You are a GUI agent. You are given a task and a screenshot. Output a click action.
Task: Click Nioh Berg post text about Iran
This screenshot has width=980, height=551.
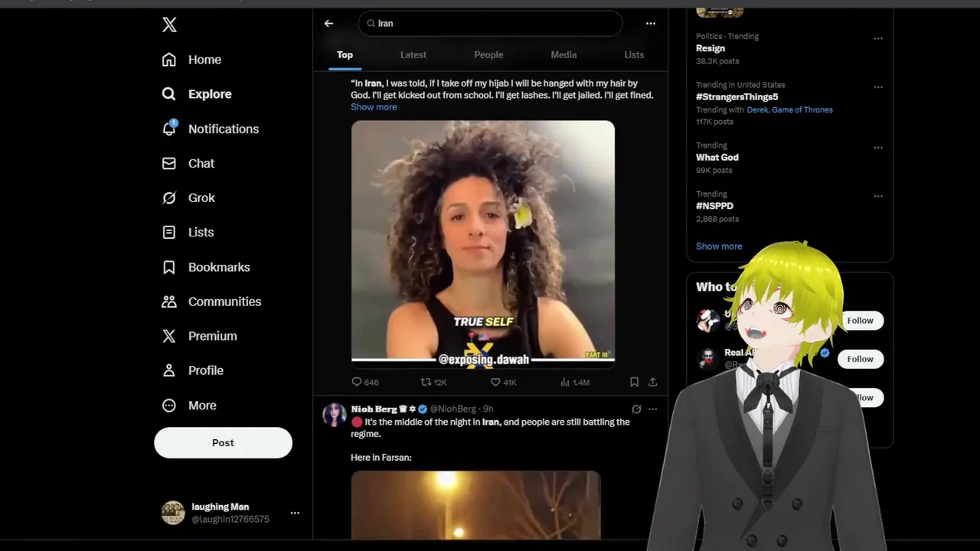(x=491, y=428)
